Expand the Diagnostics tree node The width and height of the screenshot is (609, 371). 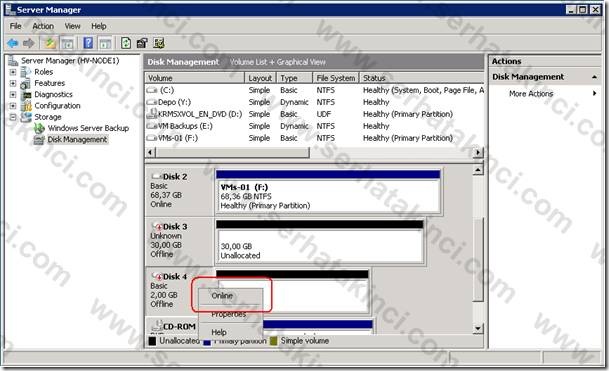(13, 94)
